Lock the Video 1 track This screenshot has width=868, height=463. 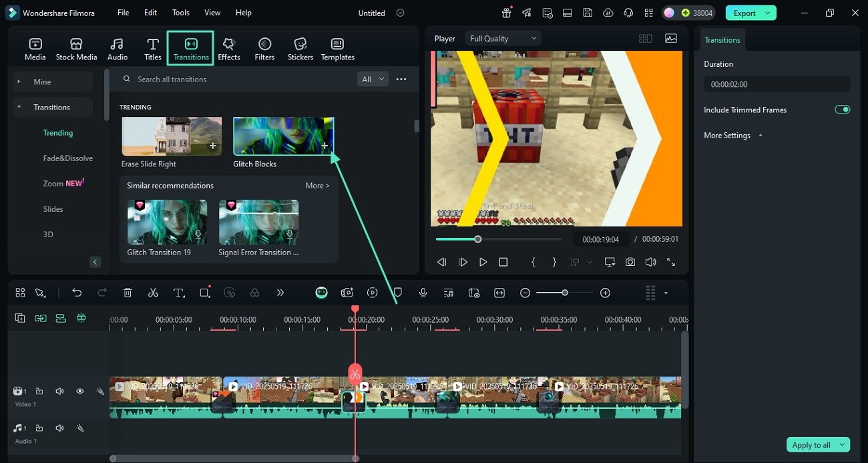point(39,391)
